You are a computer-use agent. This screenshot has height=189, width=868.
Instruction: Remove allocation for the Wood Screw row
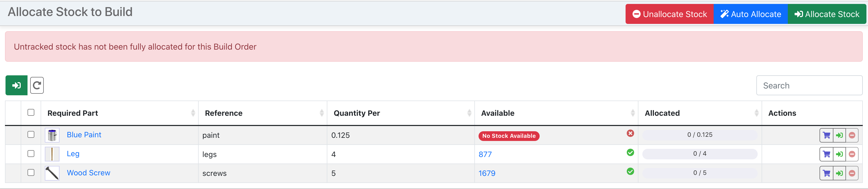852,173
